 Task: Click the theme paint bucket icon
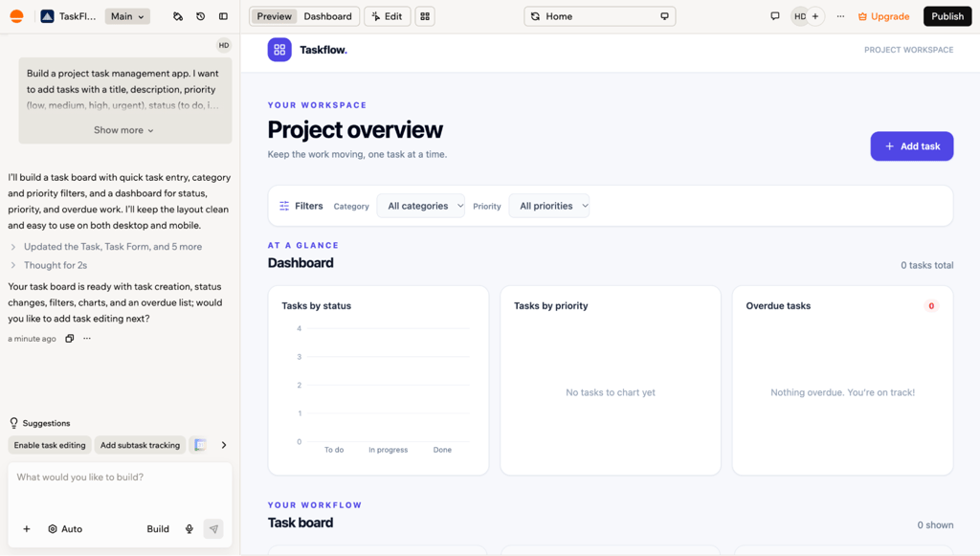point(178,16)
